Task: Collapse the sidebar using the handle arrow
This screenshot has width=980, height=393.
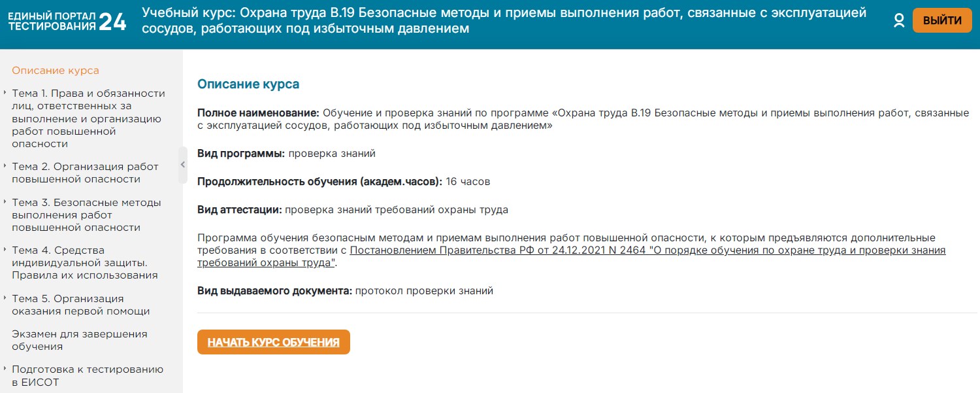Action: [x=183, y=165]
